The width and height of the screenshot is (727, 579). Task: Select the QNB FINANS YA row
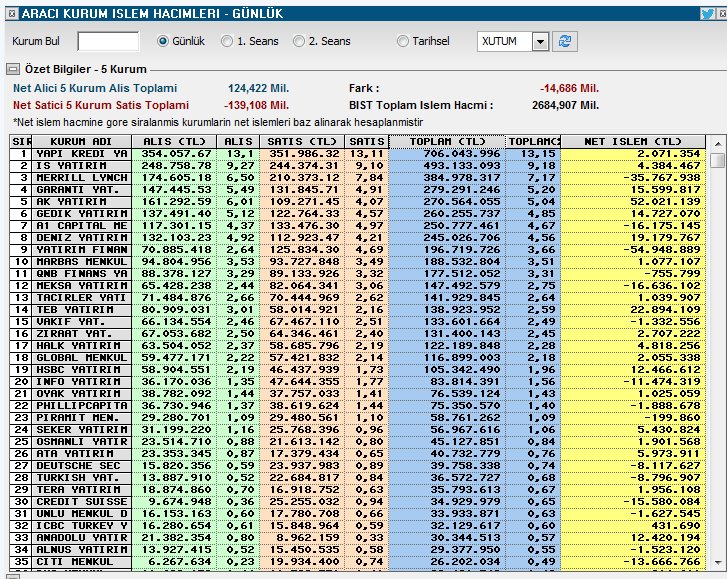click(x=357, y=274)
